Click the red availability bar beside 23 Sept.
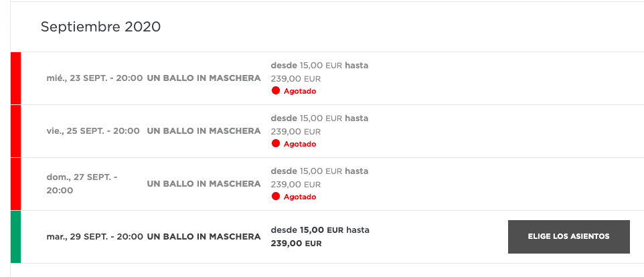 coord(15,78)
